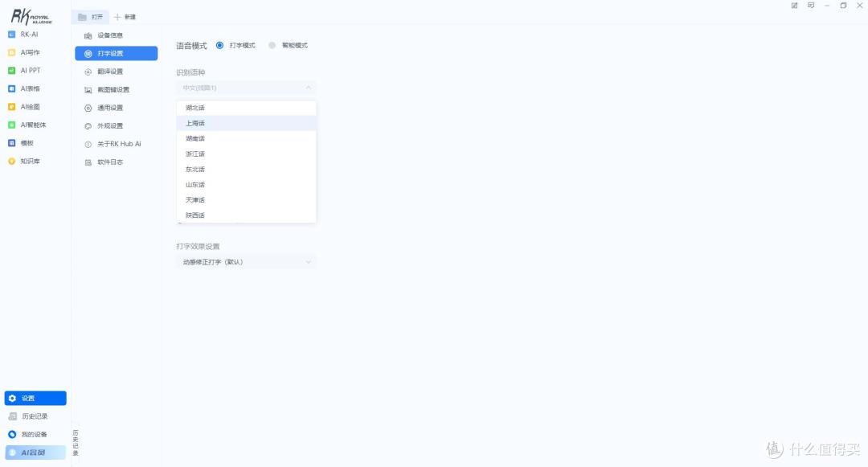The image size is (868, 467).
Task: Choose 湖南话 from the dialect list
Action: tap(247, 139)
